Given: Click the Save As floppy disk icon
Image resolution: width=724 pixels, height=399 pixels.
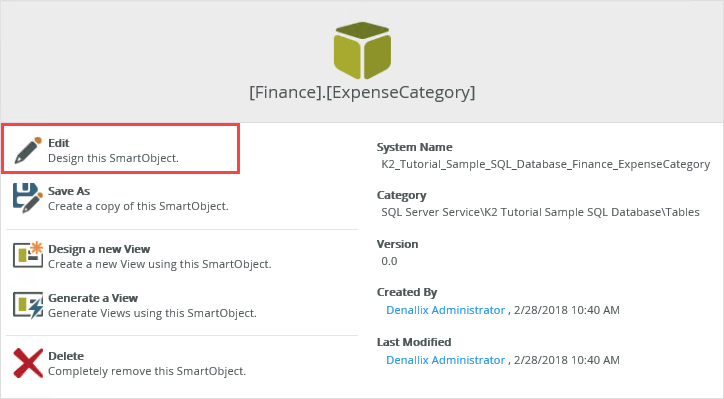Looking at the screenshot, I should click(28, 198).
